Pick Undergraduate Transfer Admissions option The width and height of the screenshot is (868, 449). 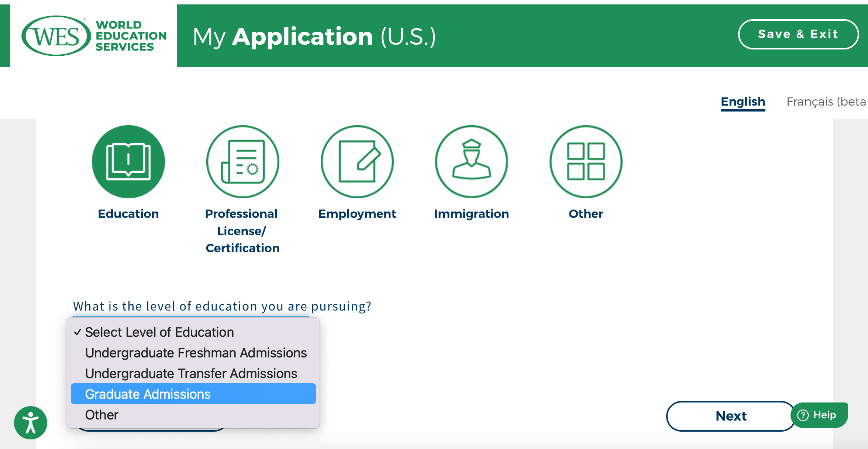pos(191,373)
